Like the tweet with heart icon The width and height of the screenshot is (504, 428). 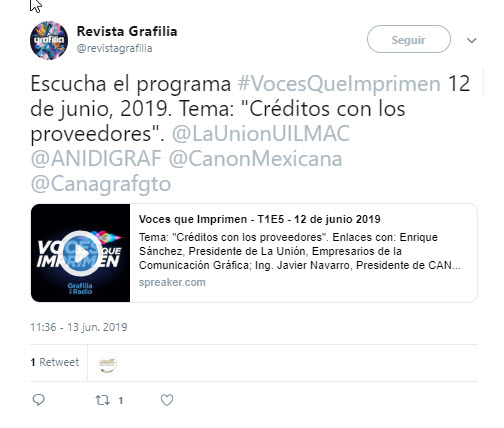167,400
